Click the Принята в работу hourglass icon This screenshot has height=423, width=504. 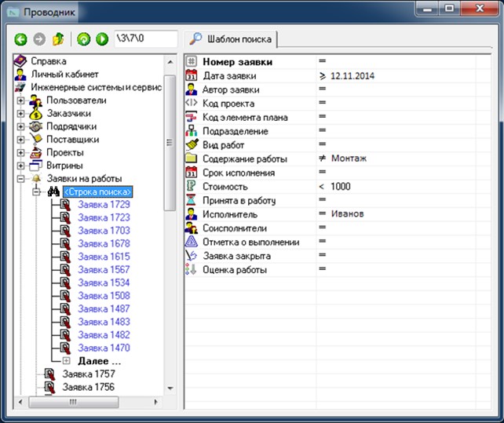click(x=192, y=200)
